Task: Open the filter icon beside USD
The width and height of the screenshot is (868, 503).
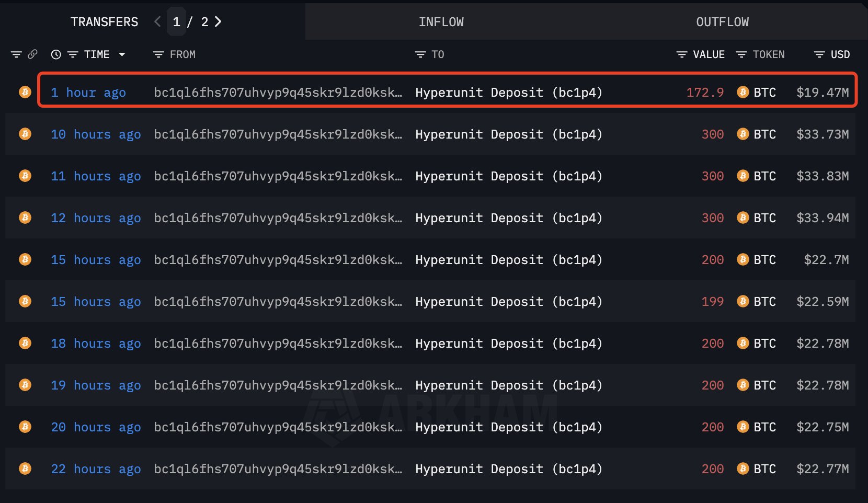Action: point(819,54)
